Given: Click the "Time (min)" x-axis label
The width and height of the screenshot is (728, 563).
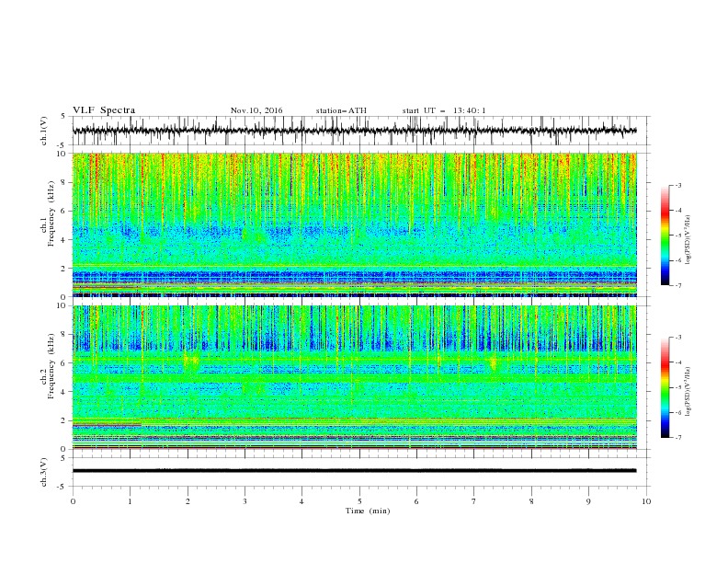Looking at the screenshot, I should click(368, 511).
